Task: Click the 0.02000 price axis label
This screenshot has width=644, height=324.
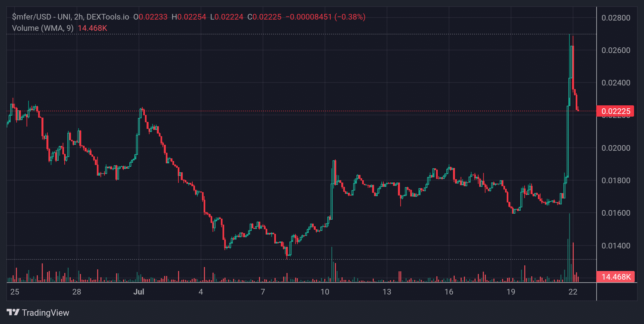Action: pos(616,148)
